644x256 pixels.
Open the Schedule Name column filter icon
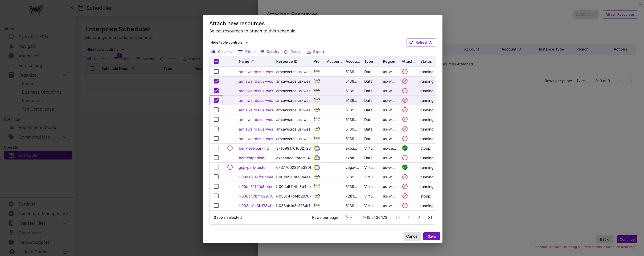[133, 69]
